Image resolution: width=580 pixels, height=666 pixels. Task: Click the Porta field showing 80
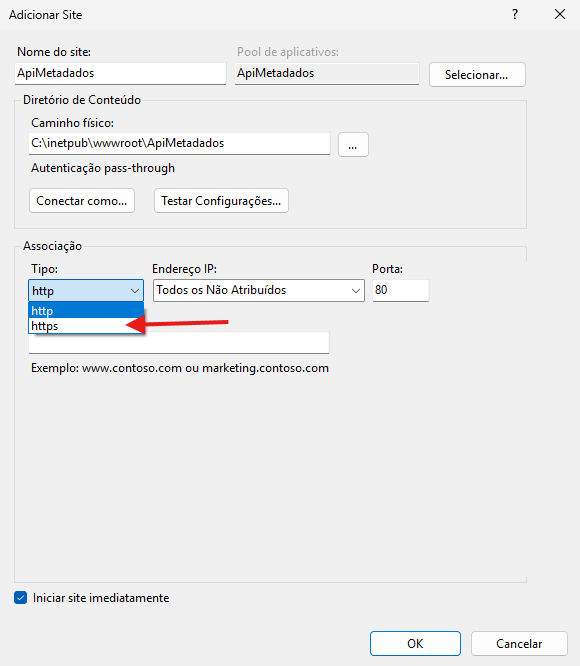click(x=401, y=291)
